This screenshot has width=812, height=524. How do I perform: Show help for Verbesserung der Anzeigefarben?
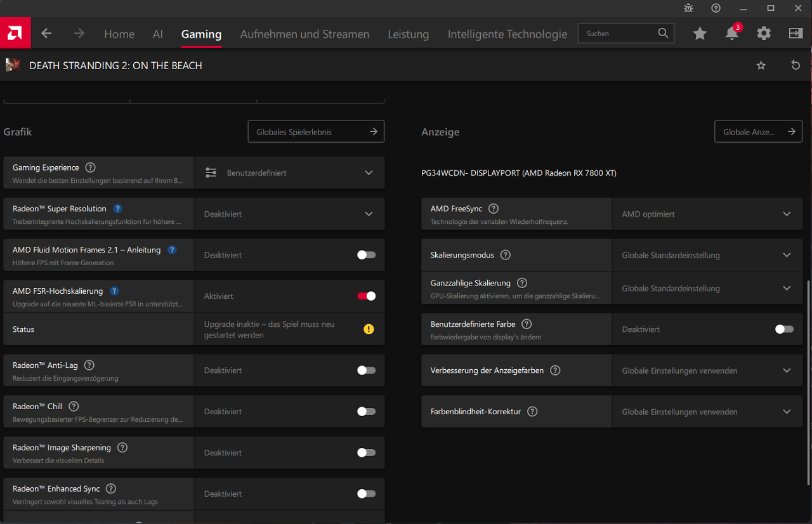pyautogui.click(x=555, y=370)
